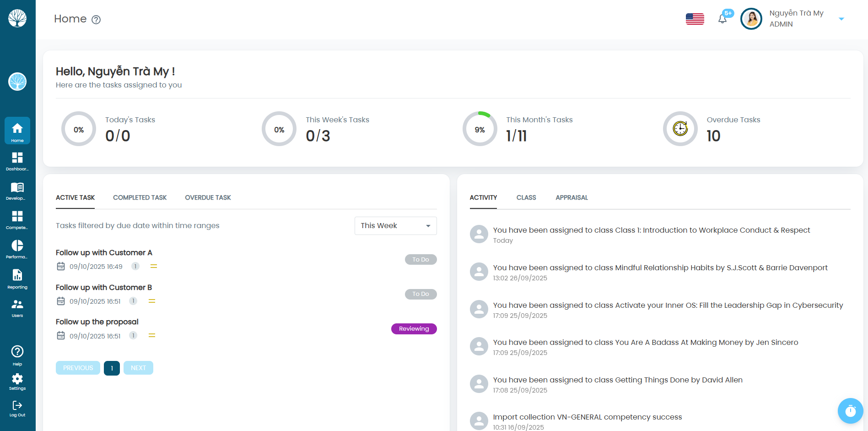Click the floating timer button
Image resolution: width=868 pixels, height=431 pixels.
tap(850, 411)
